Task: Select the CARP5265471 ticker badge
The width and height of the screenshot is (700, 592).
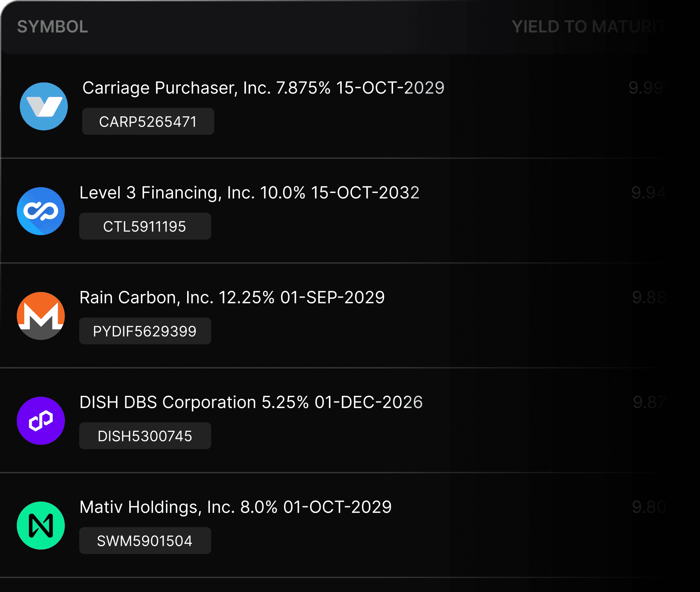Action: pyautogui.click(x=148, y=122)
